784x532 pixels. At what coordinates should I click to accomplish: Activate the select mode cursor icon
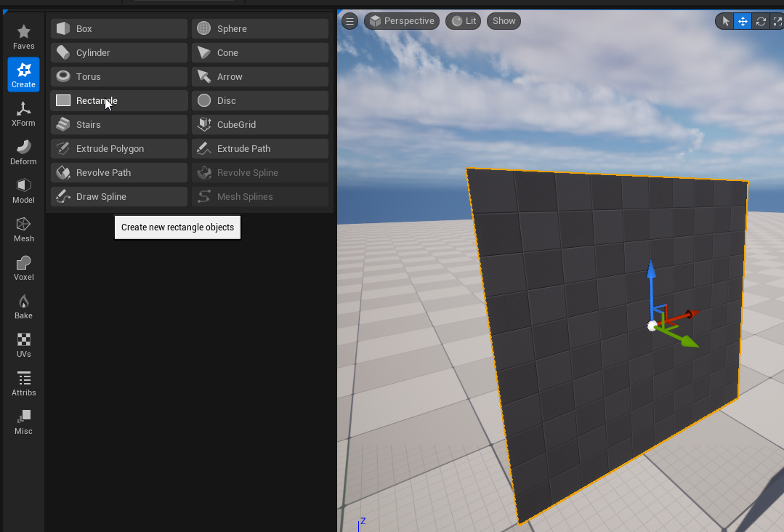(x=725, y=21)
